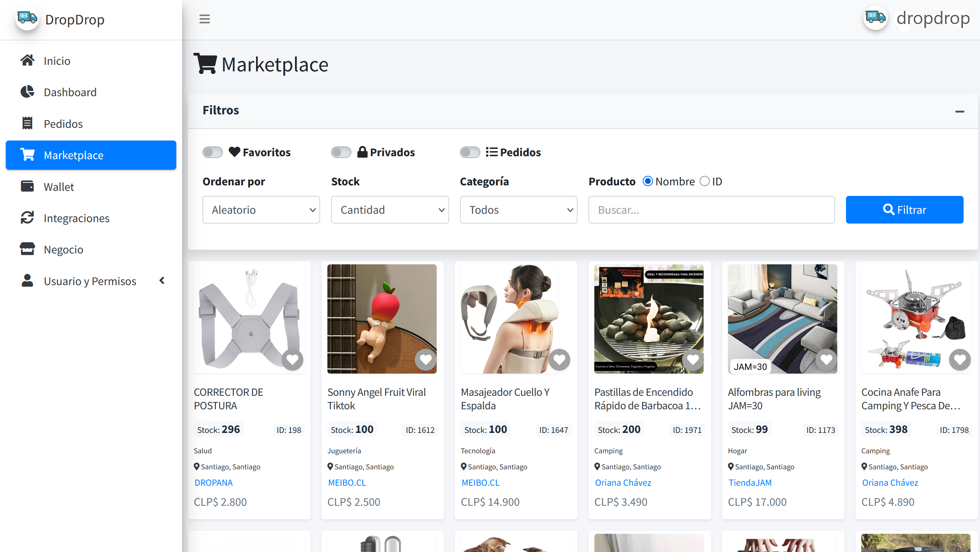Open the Integraciones section

[76, 218]
